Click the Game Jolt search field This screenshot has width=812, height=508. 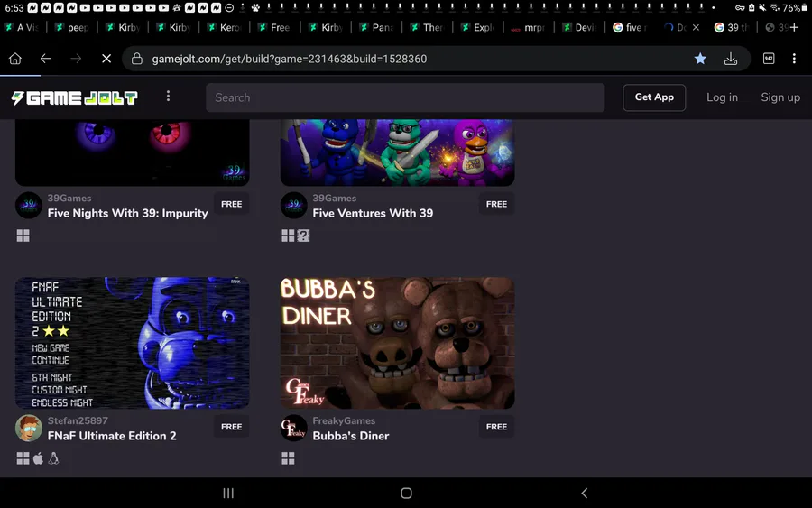(405, 97)
